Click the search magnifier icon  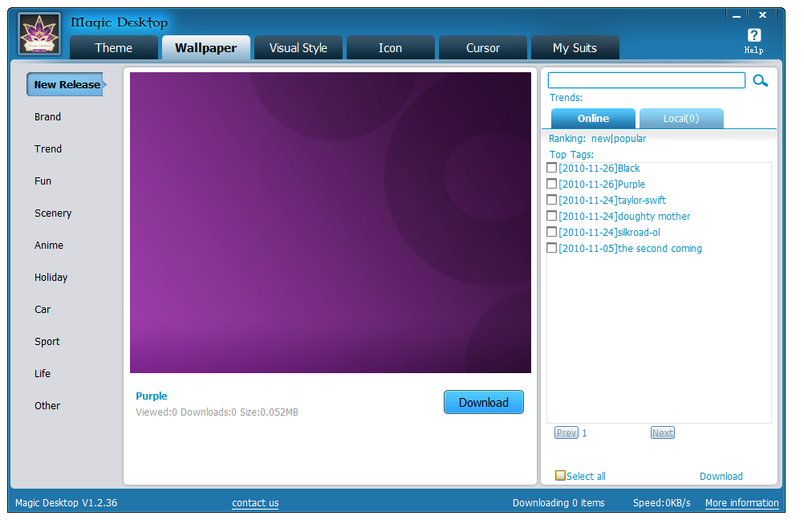pyautogui.click(x=760, y=80)
